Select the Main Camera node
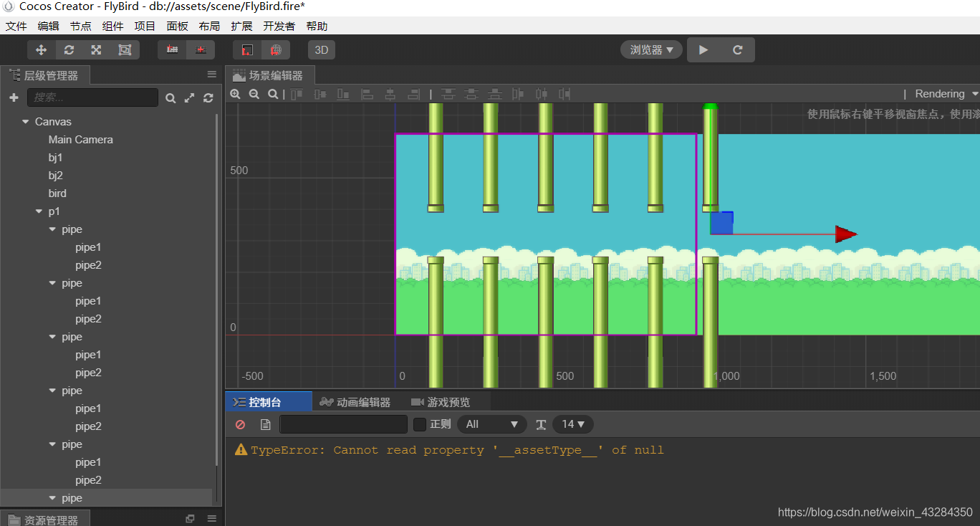This screenshot has height=526, width=980. 80,140
